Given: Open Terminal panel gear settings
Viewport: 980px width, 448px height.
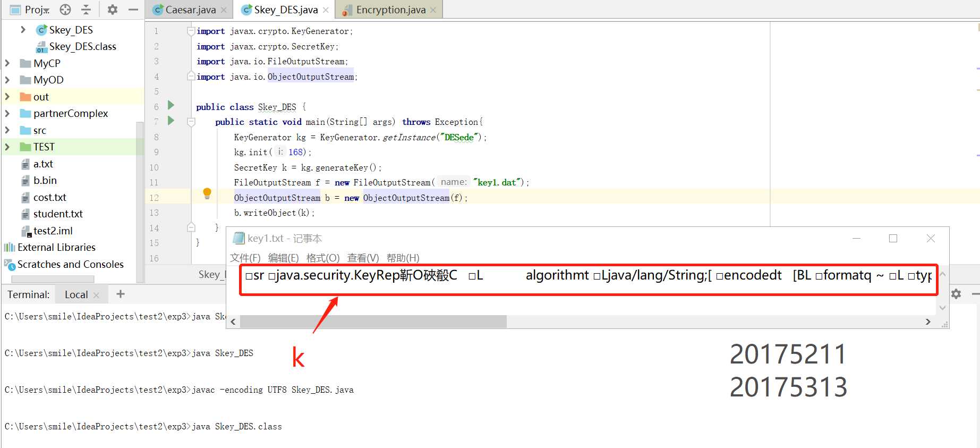Looking at the screenshot, I should 956,294.
